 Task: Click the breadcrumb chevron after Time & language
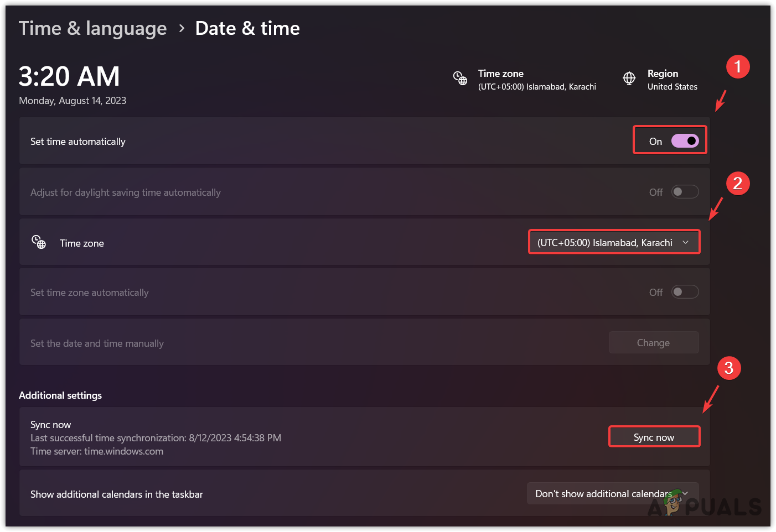click(x=182, y=28)
